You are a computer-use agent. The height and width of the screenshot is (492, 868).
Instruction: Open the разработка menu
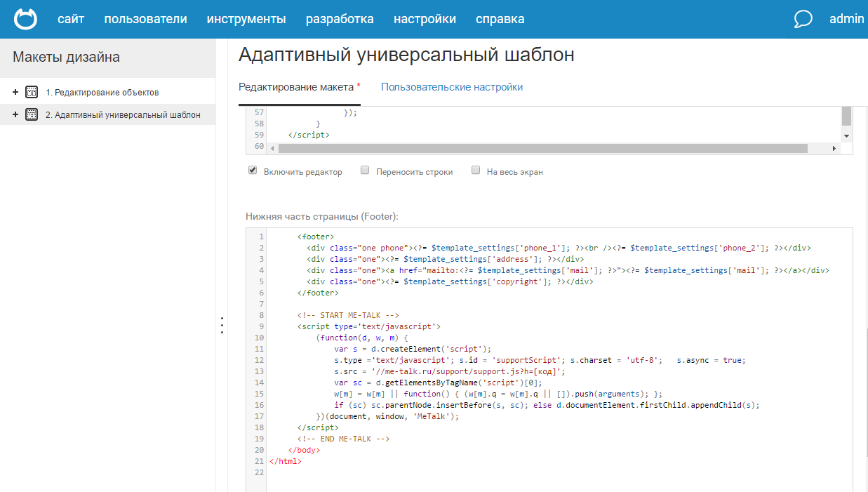340,19
